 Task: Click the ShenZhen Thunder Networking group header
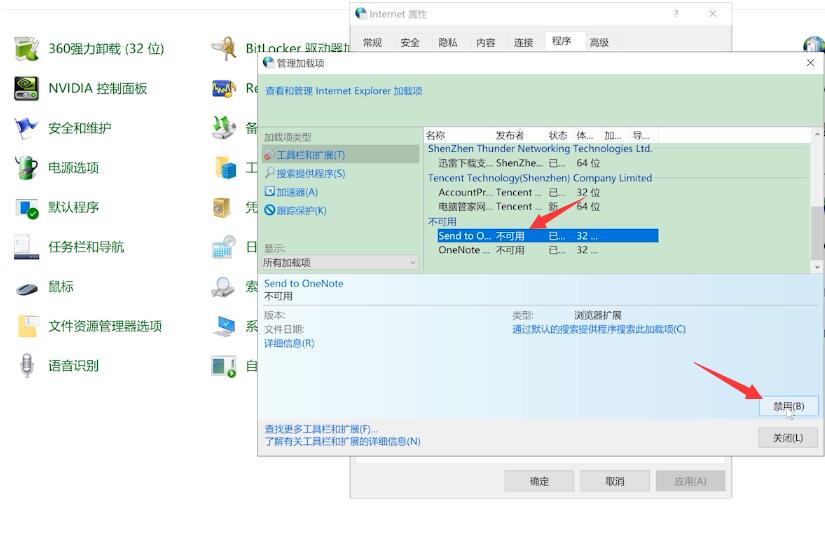[x=540, y=149]
